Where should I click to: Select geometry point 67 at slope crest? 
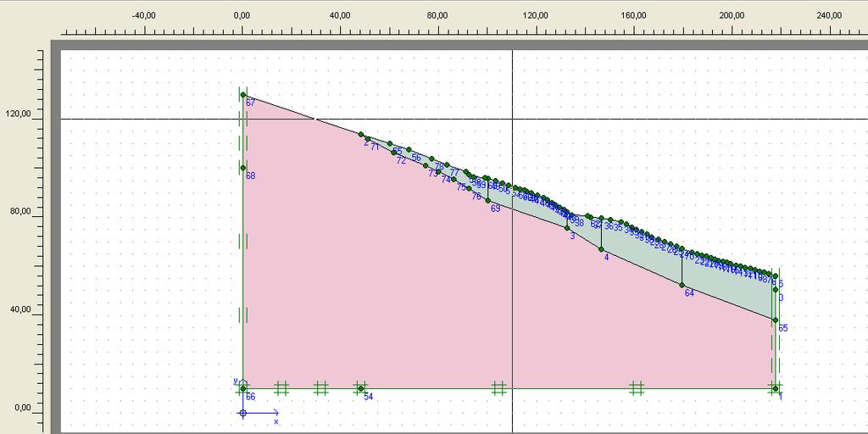243,95
